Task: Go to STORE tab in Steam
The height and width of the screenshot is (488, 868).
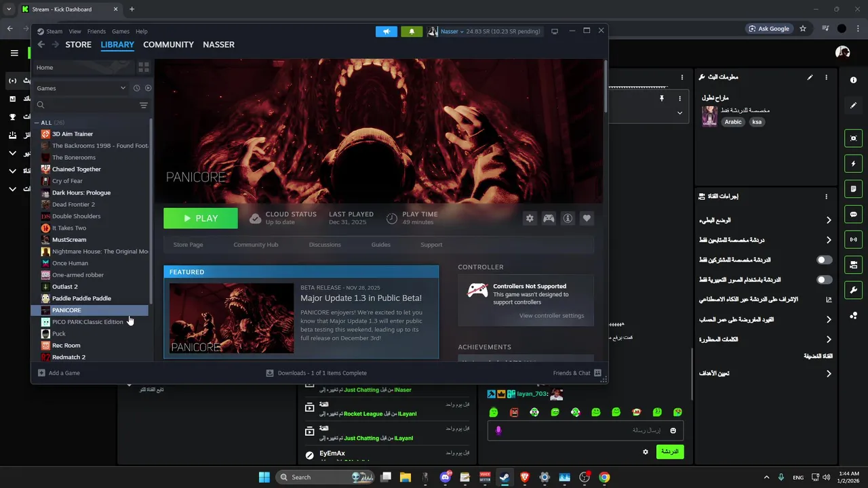Action: point(78,45)
